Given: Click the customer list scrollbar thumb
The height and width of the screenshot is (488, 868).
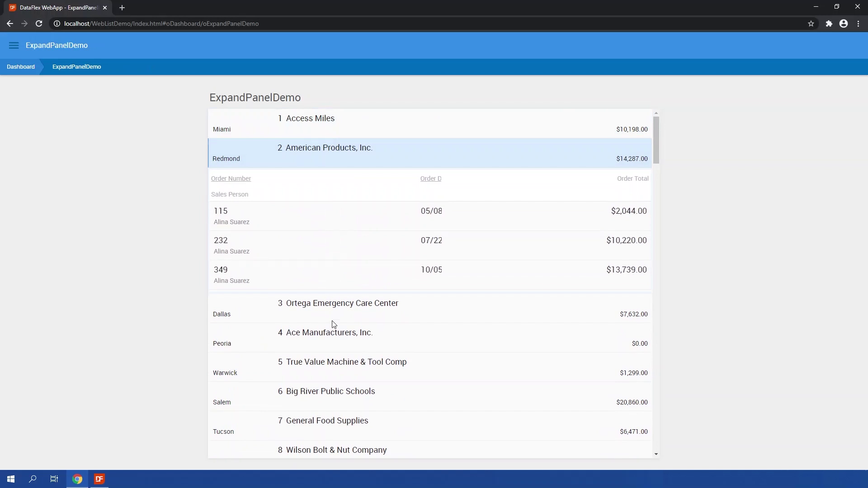Looking at the screenshot, I should pyautogui.click(x=656, y=140).
